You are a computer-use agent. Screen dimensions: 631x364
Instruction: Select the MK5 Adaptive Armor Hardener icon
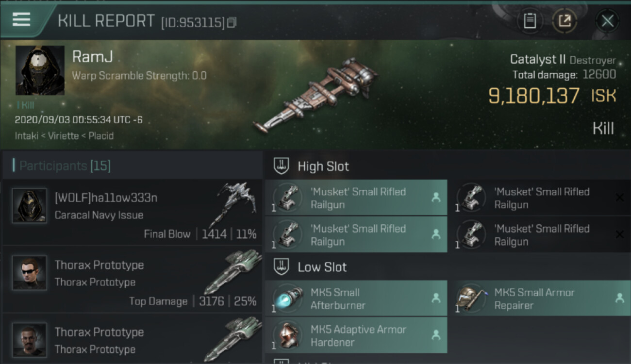[288, 335]
